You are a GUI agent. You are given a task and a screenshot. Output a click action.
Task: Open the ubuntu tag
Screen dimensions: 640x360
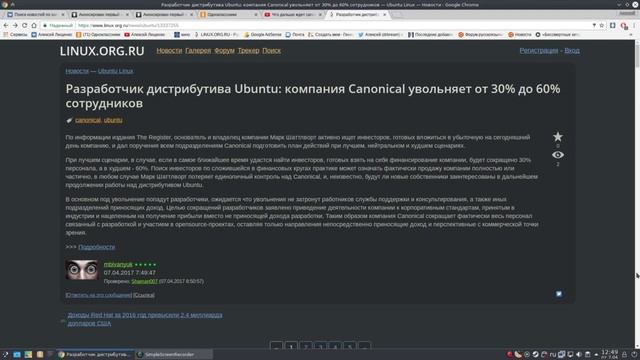pos(113,120)
